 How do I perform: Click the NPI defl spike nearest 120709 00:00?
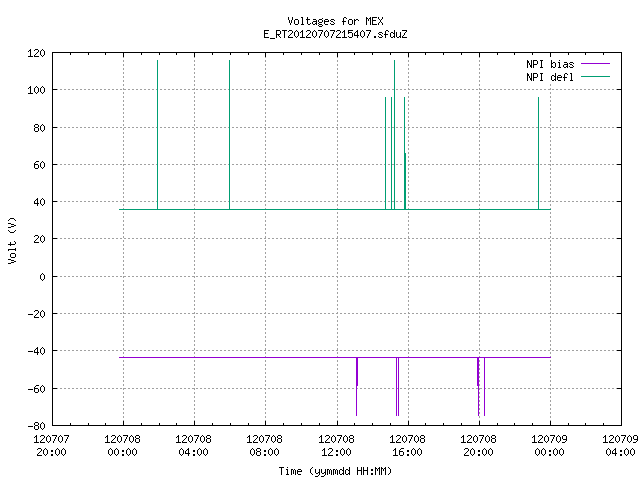pos(538,153)
